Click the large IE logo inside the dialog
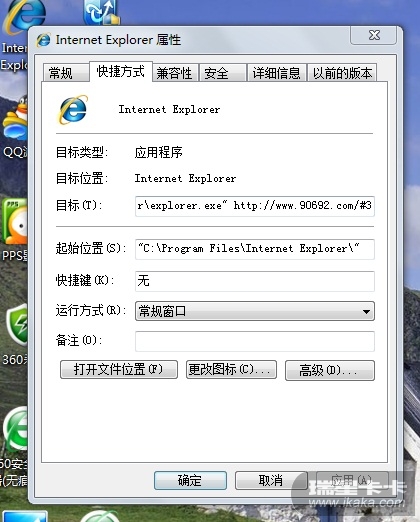 click(x=73, y=110)
